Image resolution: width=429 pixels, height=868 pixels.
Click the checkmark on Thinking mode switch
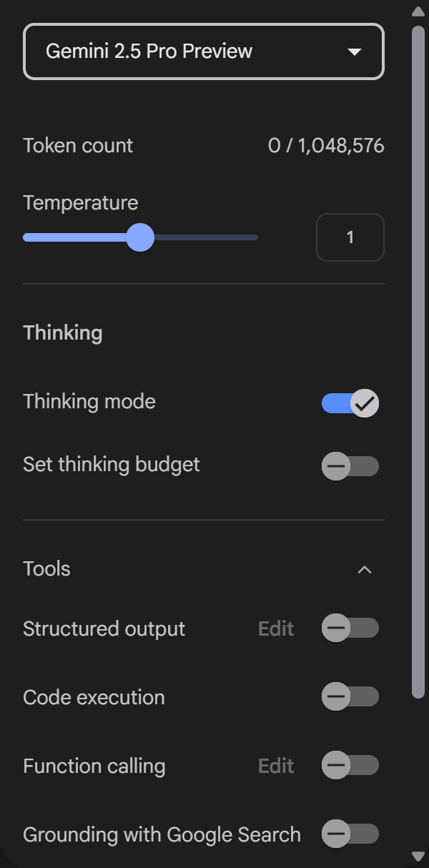pos(365,403)
